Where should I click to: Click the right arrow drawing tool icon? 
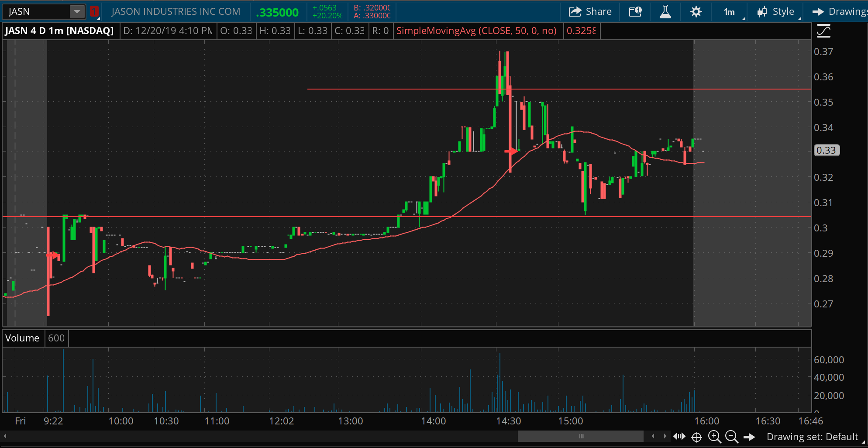pos(749,437)
